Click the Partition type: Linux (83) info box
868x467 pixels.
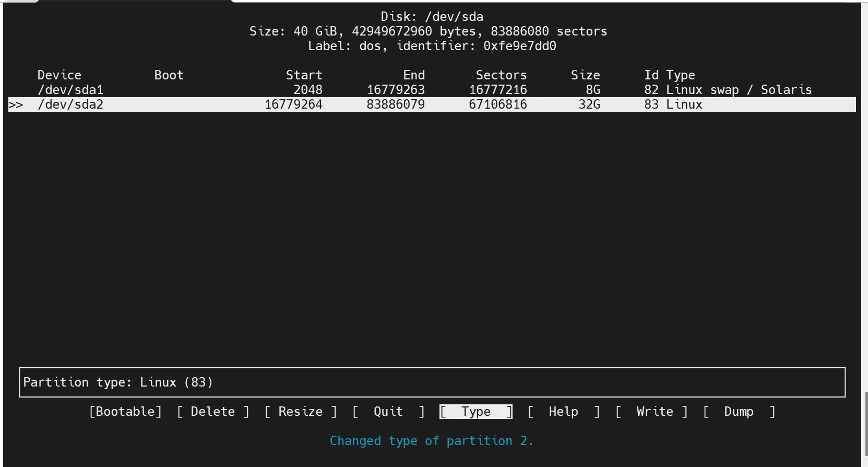(432, 382)
